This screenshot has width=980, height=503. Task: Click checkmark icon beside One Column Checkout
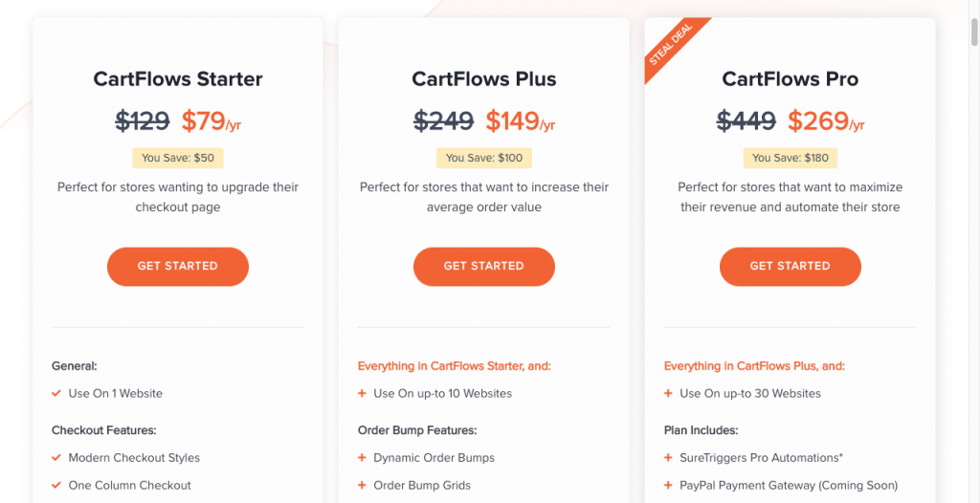pyautogui.click(x=56, y=485)
